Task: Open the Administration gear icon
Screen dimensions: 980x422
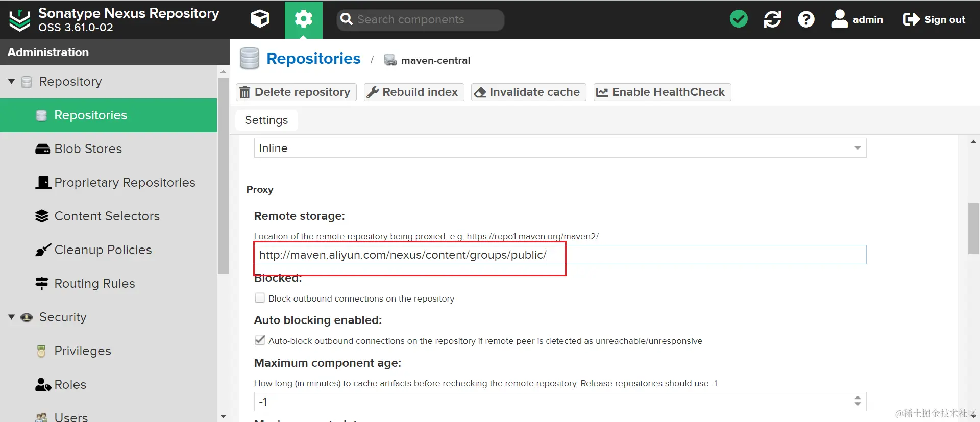Action: pos(304,19)
